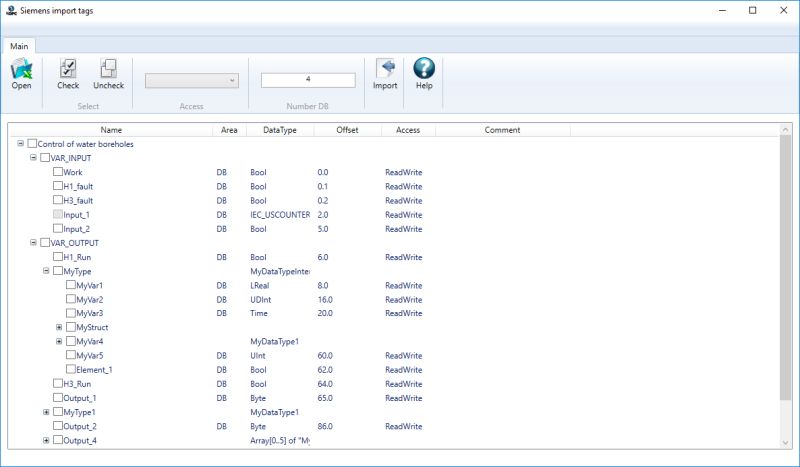The height and width of the screenshot is (467, 800).
Task: Check the MyVar1 tag checkbox
Action: pyautogui.click(x=70, y=285)
